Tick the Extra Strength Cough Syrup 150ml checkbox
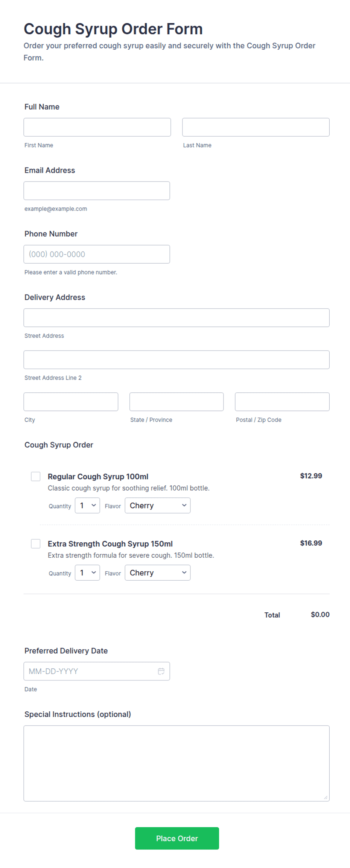 coord(36,544)
